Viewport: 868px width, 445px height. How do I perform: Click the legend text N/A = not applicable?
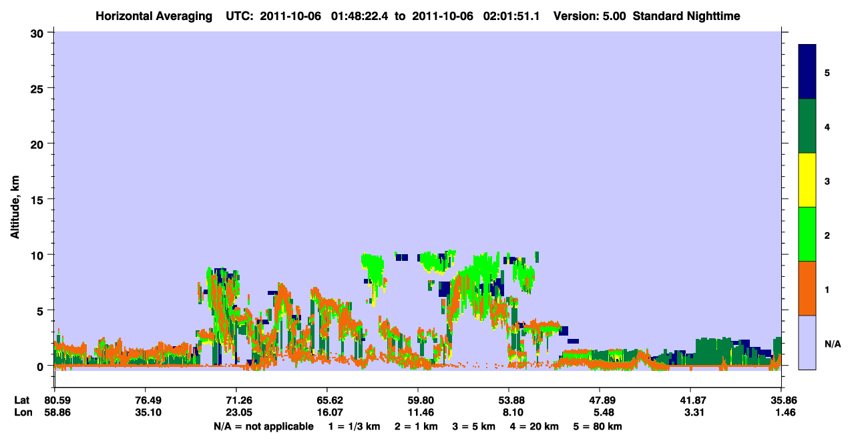pos(263,426)
